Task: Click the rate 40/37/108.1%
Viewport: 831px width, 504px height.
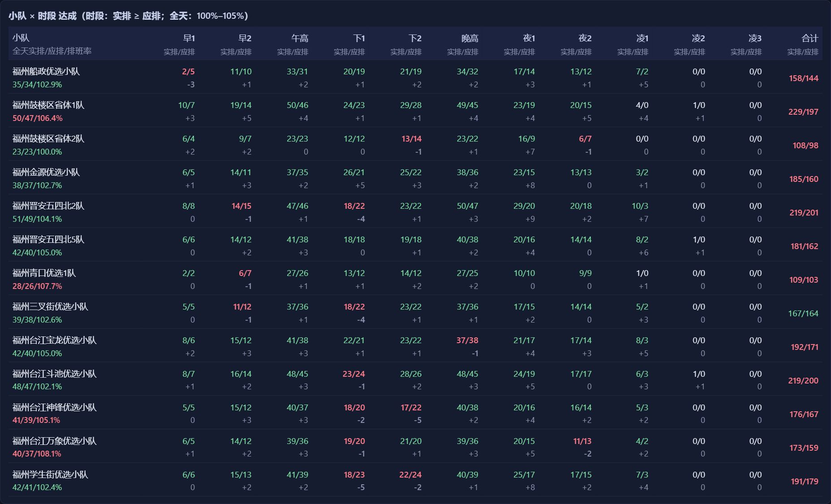Action: point(37,454)
